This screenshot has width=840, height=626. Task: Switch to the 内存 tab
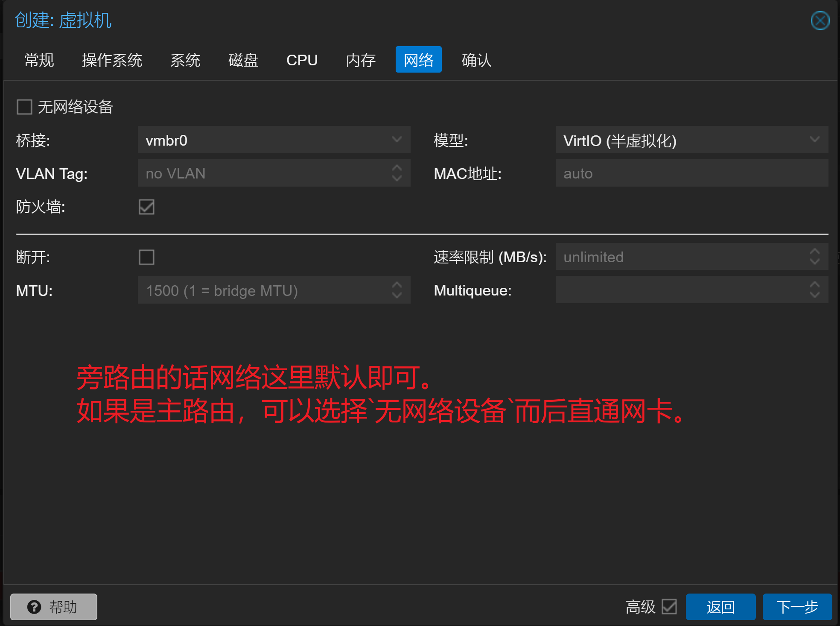(x=361, y=60)
